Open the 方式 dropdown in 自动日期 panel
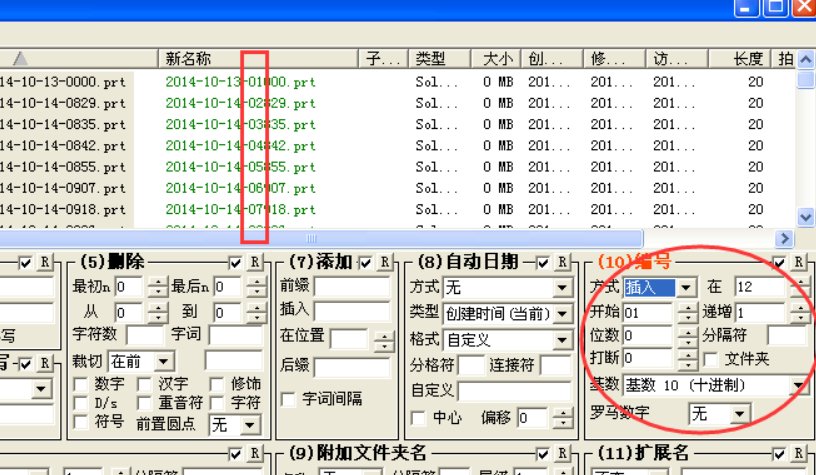816x475 pixels. [x=562, y=288]
